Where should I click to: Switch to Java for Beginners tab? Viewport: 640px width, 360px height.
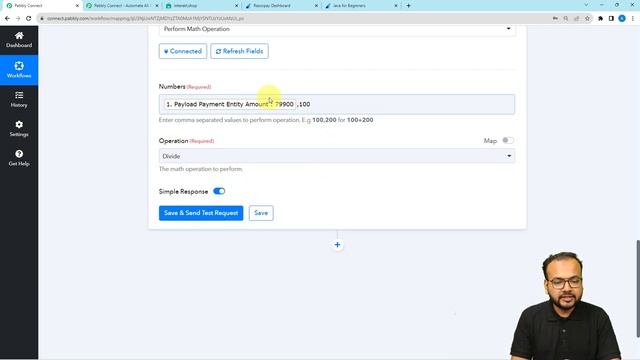click(362, 6)
